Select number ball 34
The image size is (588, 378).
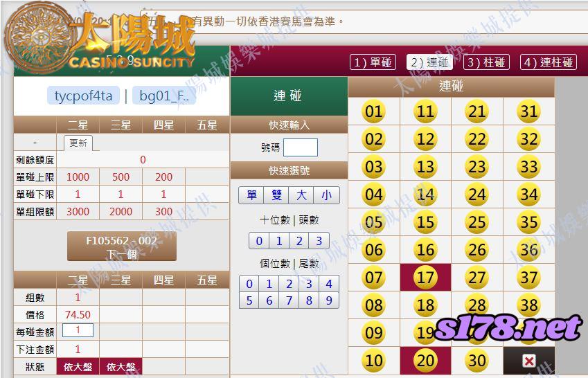[528, 195]
